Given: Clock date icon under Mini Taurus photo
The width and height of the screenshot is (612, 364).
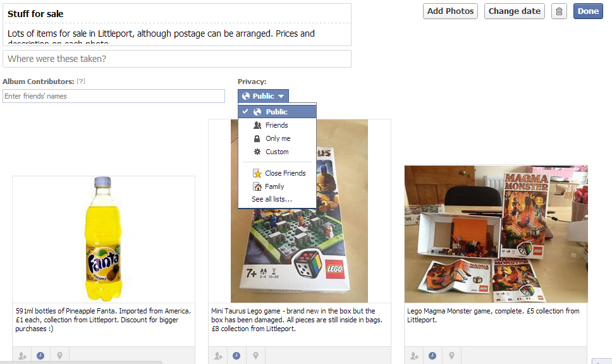Looking at the screenshot, I should coord(236,355).
